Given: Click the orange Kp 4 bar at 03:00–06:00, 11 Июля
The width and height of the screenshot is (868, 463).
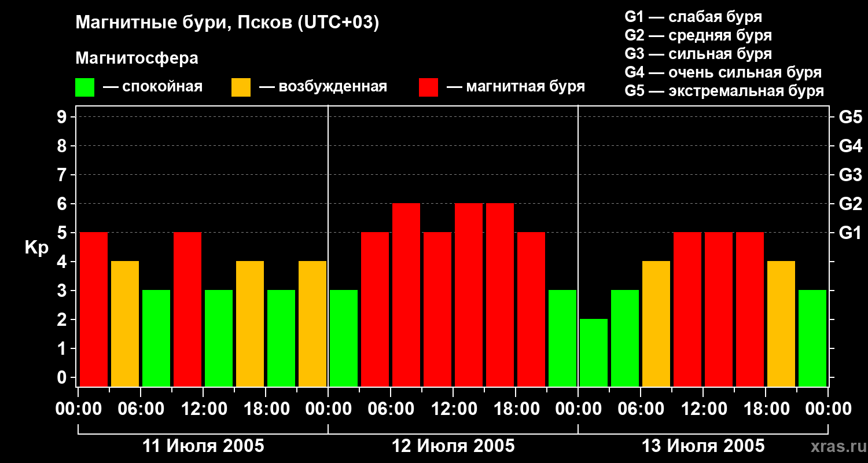Looking at the screenshot, I should [x=125, y=324].
